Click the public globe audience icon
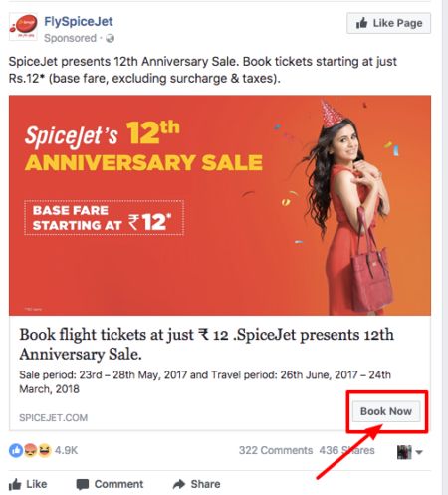 coord(110,38)
